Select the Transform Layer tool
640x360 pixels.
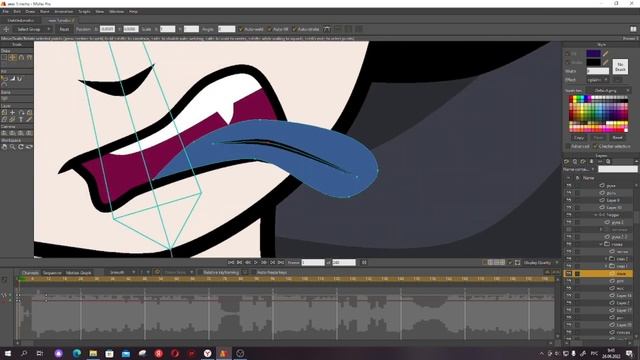coord(4,112)
